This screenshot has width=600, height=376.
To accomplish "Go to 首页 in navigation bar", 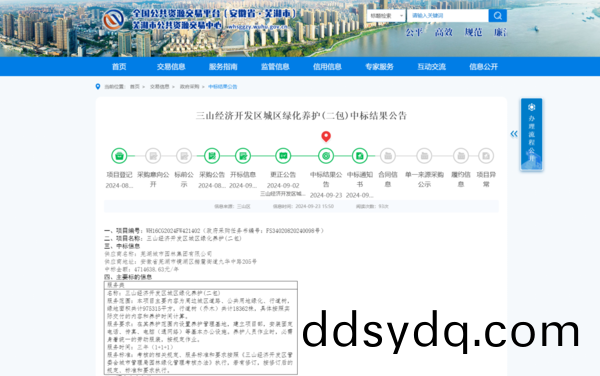I will pyautogui.click(x=119, y=67).
